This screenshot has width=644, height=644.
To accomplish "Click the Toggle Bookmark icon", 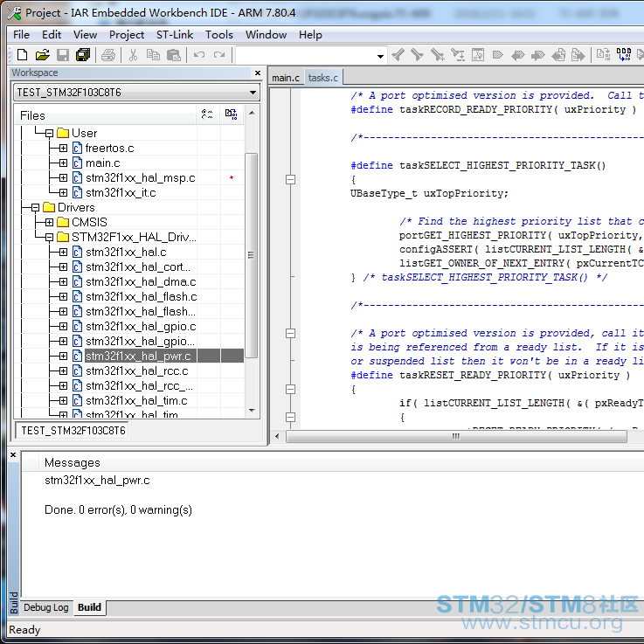I will pos(498,55).
